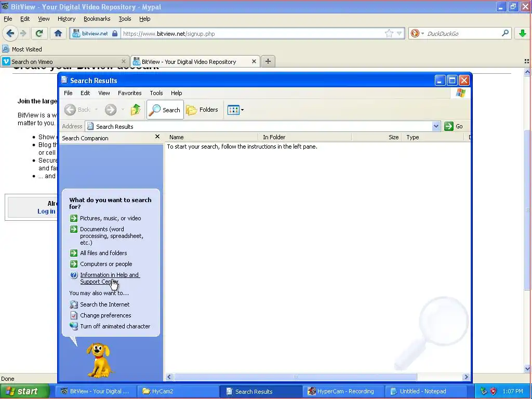Click the horizontal scrollbar in results pane
The image size is (532, 399).
[x=295, y=377]
